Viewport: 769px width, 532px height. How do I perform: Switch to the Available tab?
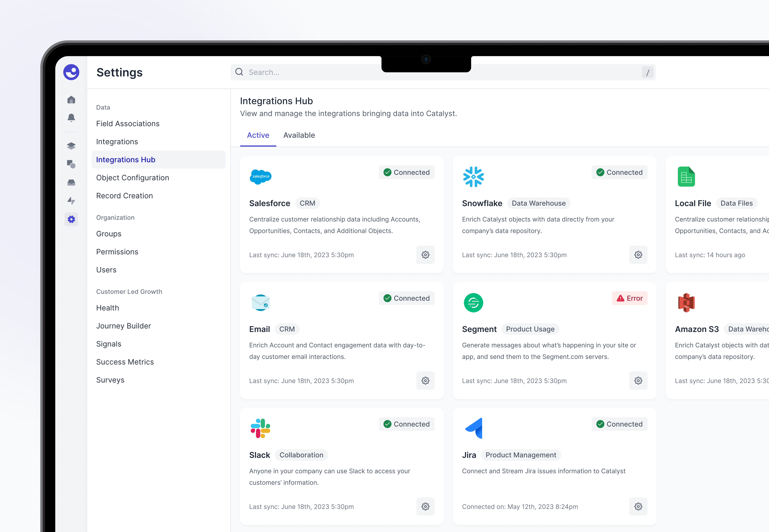pyautogui.click(x=299, y=135)
